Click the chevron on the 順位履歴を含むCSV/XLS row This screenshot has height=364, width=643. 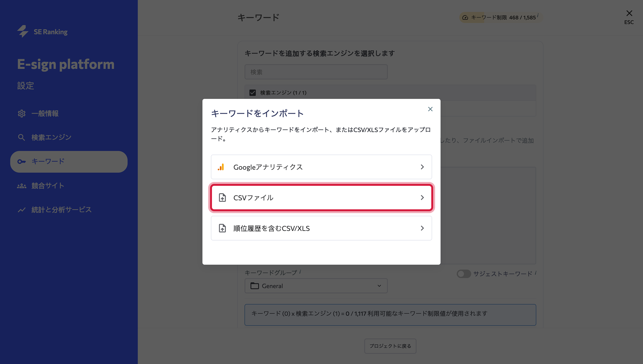pos(422,228)
